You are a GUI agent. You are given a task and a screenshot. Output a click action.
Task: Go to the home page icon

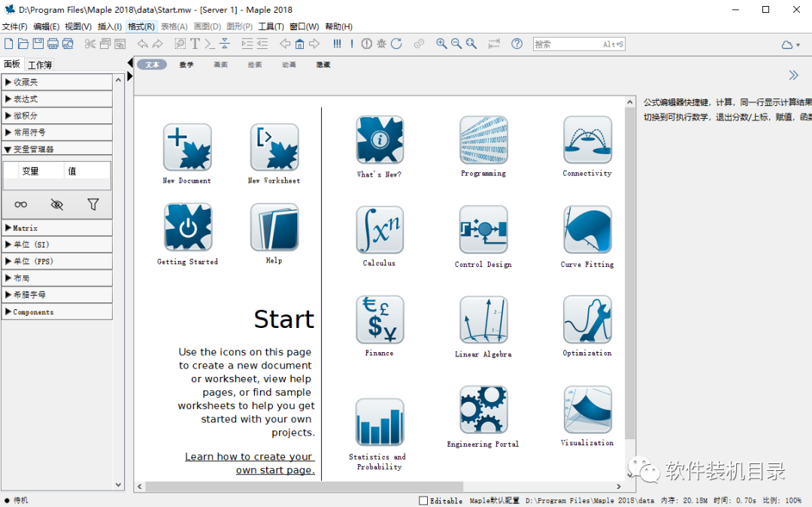[300, 44]
